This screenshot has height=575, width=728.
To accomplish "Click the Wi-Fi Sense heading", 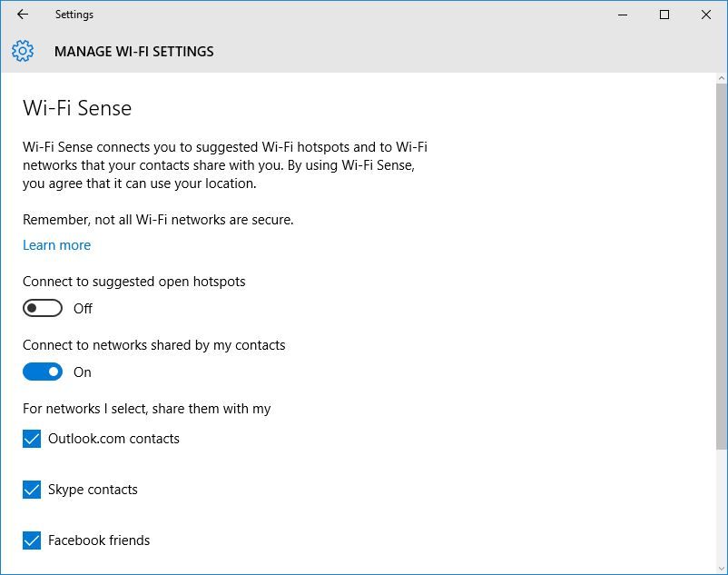I will pos(76,108).
